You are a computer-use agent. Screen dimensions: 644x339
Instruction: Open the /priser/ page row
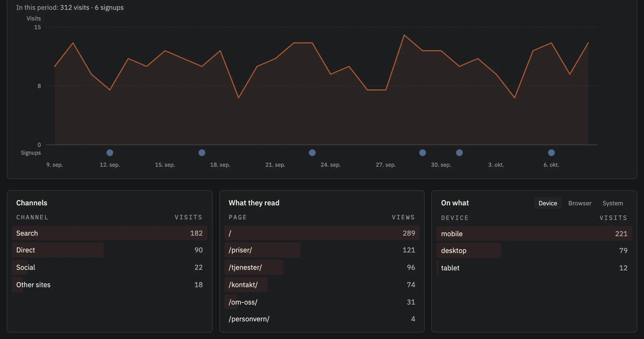pyautogui.click(x=322, y=250)
